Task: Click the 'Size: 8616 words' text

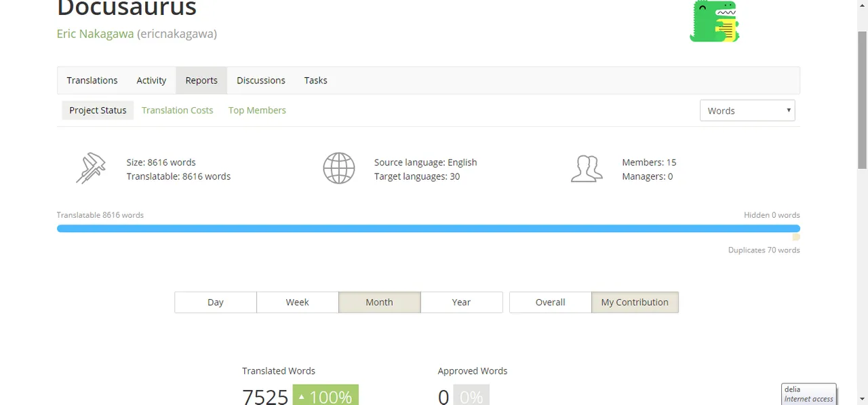Action: coord(161,162)
